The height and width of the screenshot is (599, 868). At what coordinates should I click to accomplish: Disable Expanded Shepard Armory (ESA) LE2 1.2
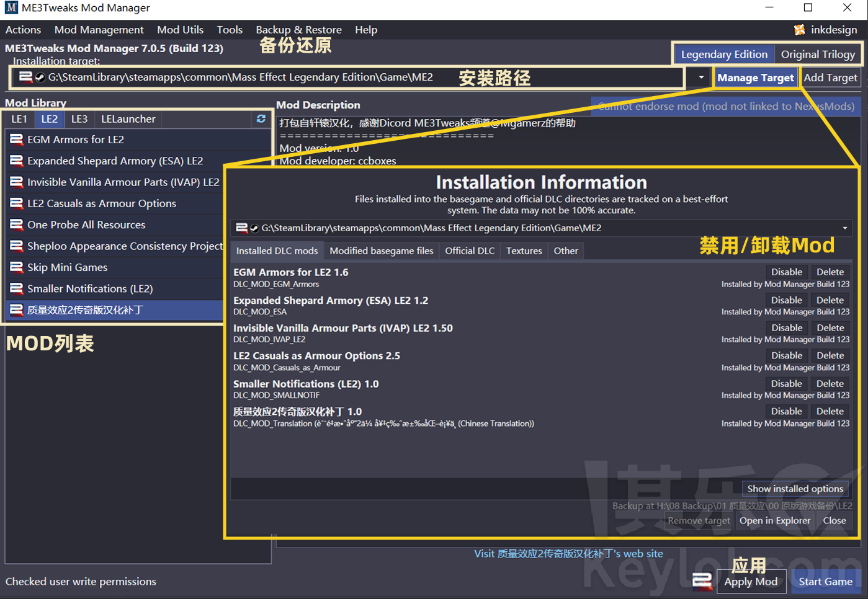click(x=787, y=300)
